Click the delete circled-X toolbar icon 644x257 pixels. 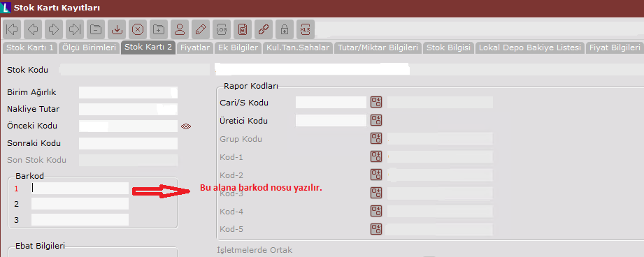coord(138,29)
